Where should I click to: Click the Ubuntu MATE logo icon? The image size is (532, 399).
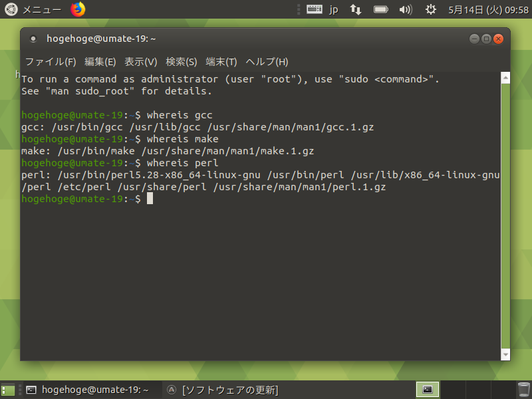11,9
